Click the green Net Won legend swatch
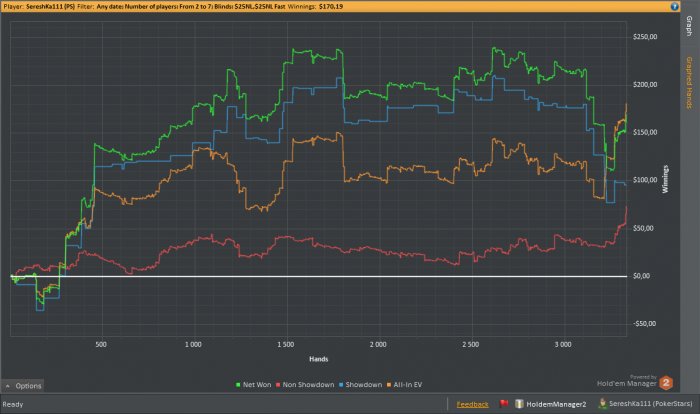 click(238, 385)
